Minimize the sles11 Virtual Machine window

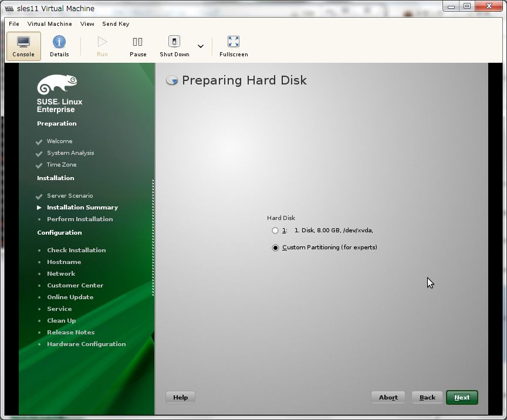coord(451,6)
